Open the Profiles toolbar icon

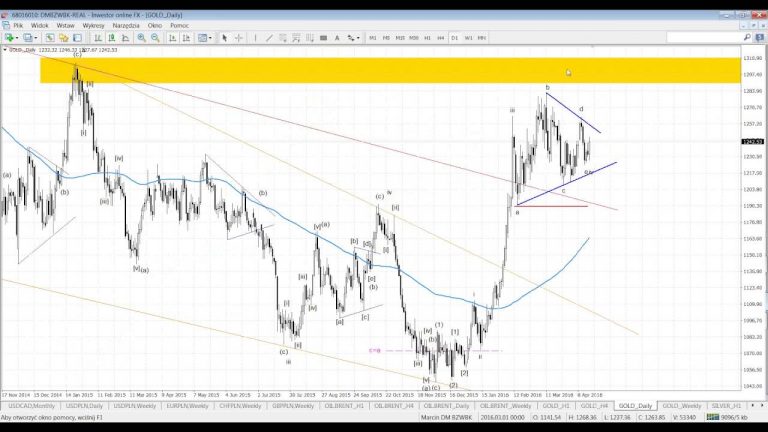pyautogui.click(x=27, y=38)
